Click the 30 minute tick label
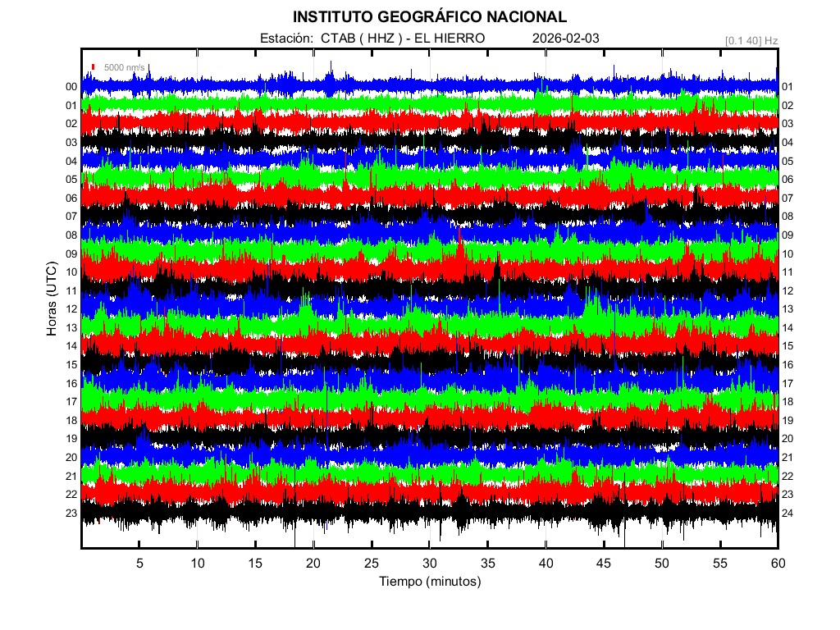Viewport: 840px width, 630px height. click(430, 564)
